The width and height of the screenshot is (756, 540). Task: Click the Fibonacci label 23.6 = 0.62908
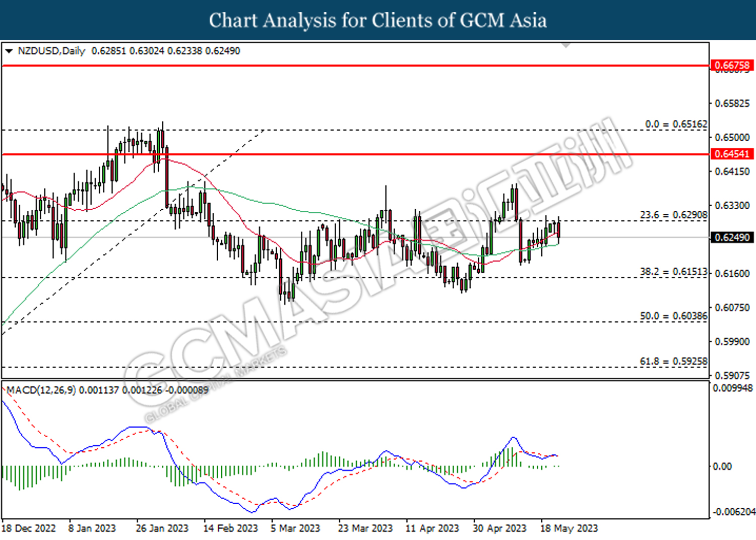tap(673, 215)
